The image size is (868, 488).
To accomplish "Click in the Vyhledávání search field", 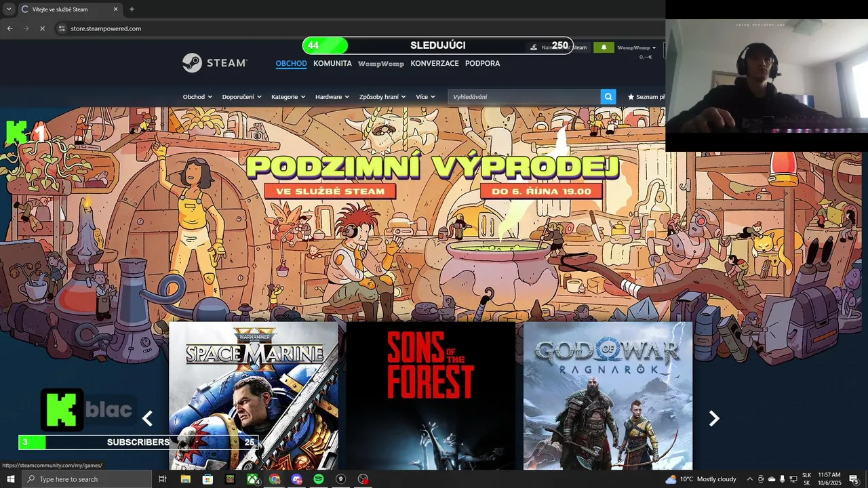I will (524, 97).
